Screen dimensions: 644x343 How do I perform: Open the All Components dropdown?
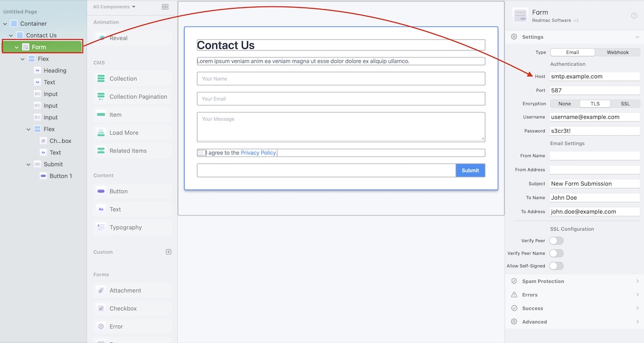(x=114, y=7)
